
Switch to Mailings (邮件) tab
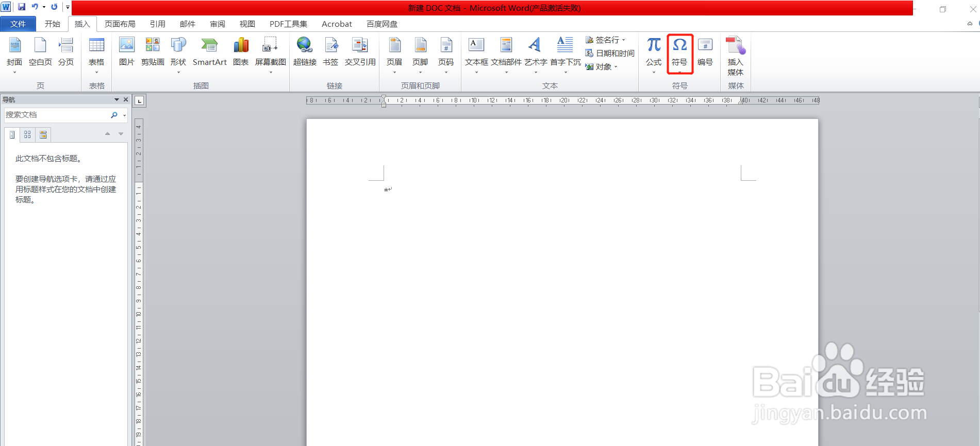coord(187,24)
